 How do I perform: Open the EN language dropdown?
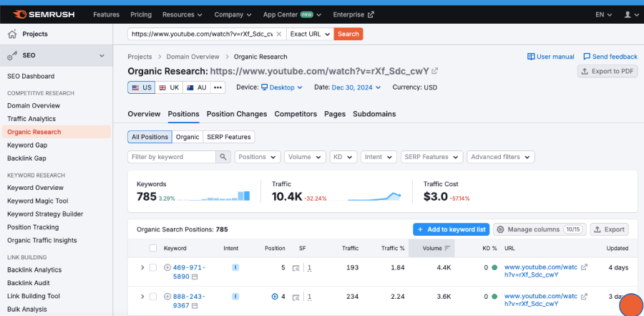[604, 14]
